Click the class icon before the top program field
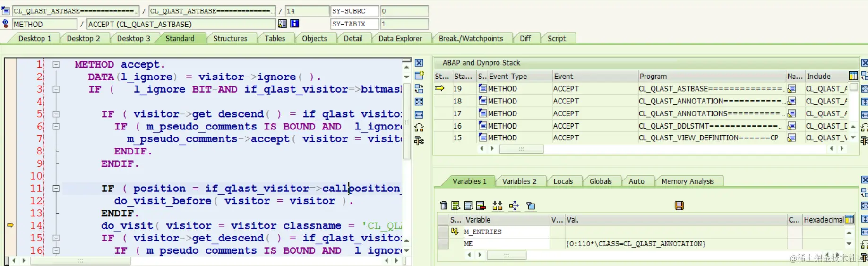 [x=6, y=10]
